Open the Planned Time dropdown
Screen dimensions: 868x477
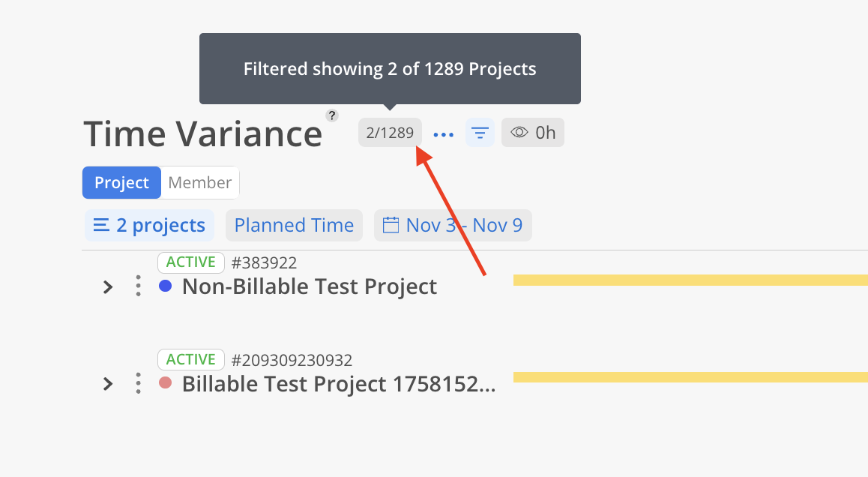[x=294, y=225]
